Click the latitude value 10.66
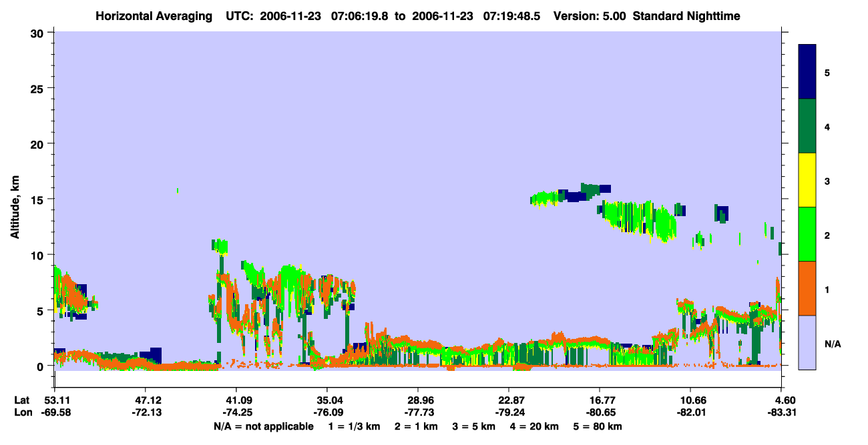868x445 pixels. coord(690,400)
